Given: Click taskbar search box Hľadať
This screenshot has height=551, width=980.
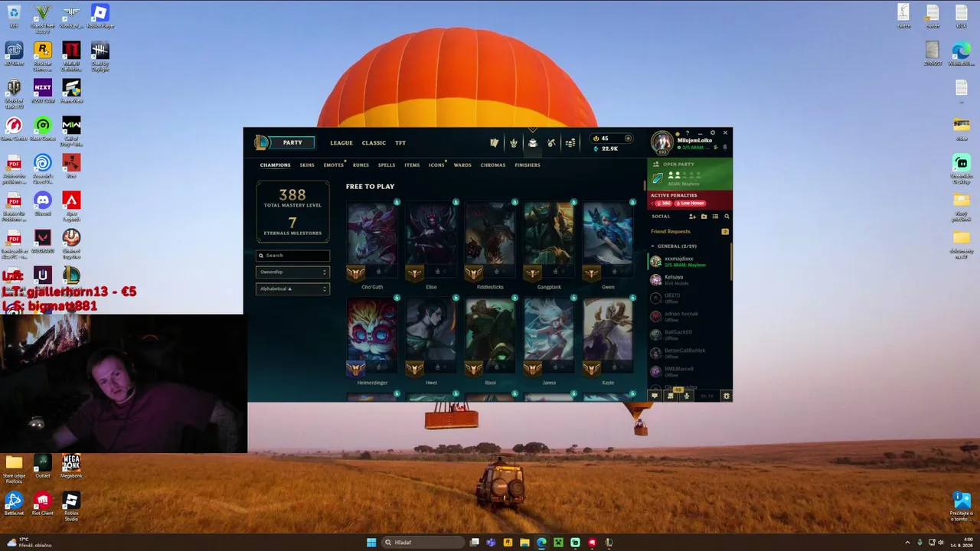Looking at the screenshot, I should click(x=423, y=543).
